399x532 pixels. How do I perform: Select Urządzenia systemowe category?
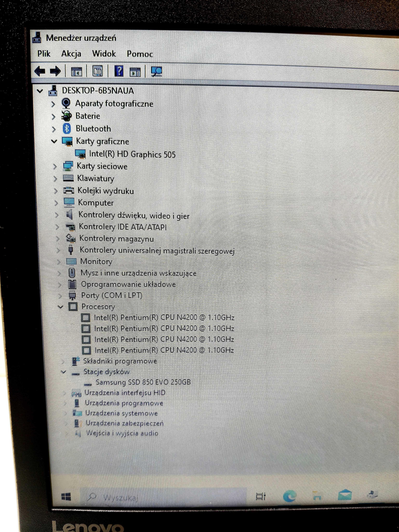tap(122, 413)
